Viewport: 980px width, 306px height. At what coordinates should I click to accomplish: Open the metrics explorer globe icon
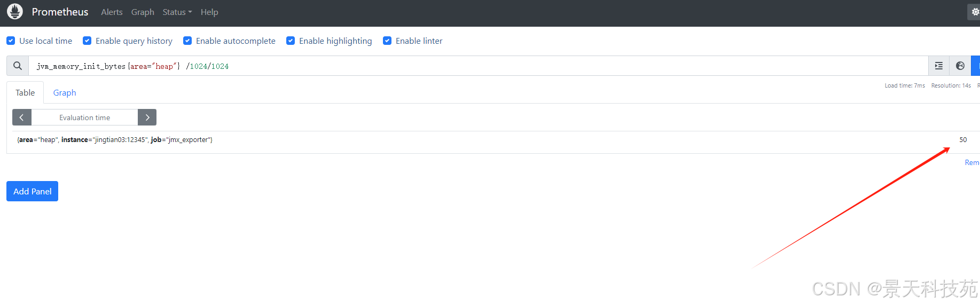(x=960, y=66)
